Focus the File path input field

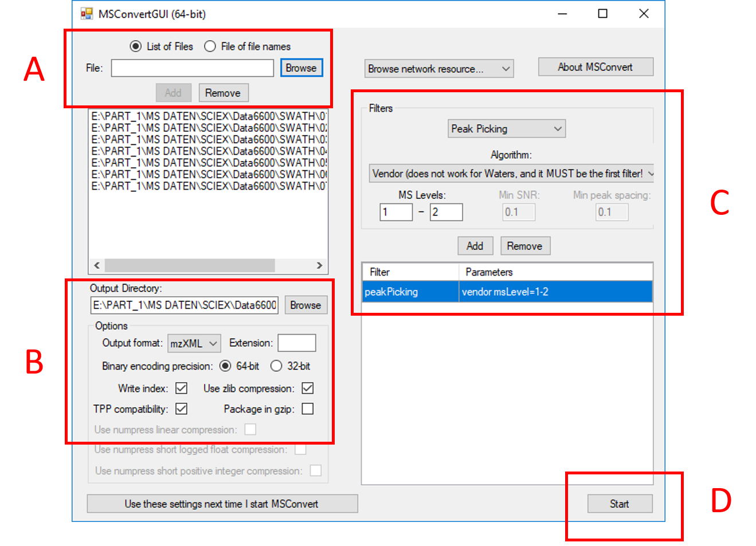(193, 68)
